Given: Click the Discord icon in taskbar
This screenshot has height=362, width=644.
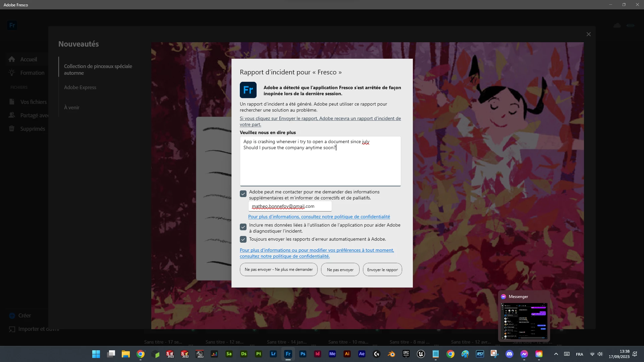Looking at the screenshot, I should [509, 354].
